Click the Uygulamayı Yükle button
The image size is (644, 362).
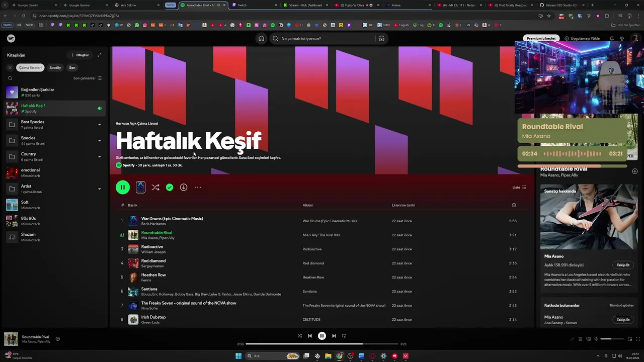click(x=582, y=38)
